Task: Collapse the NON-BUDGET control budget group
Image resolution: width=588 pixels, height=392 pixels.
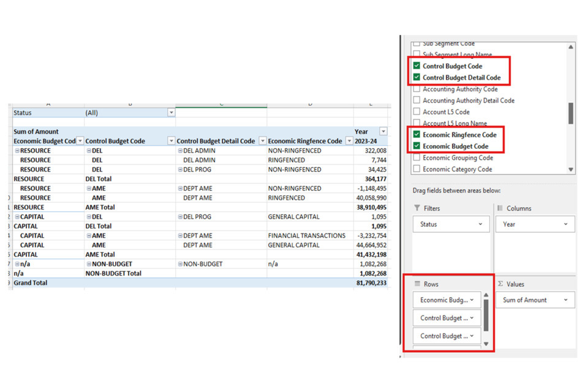Action: pyautogui.click(x=89, y=264)
